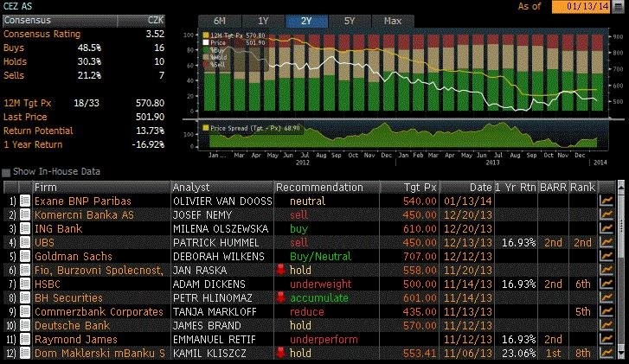The width and height of the screenshot is (629, 364).
Task: Click the analyst table vertical scrollbar
Action: tap(621, 271)
